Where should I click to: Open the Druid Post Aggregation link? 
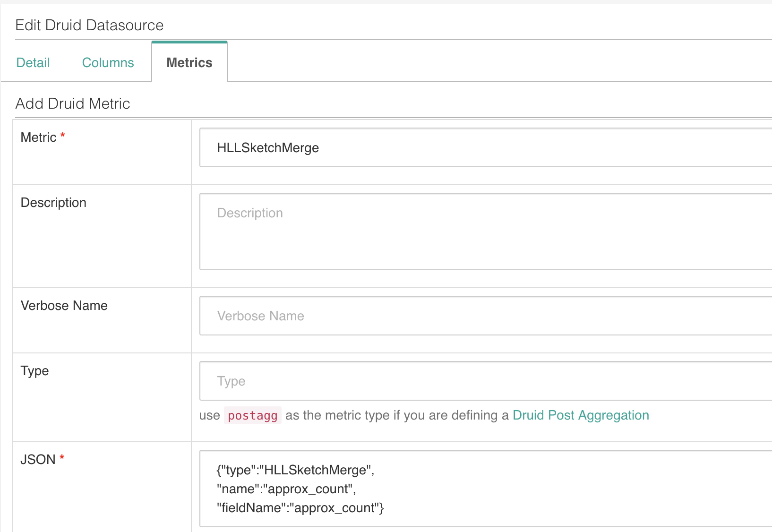(x=580, y=415)
